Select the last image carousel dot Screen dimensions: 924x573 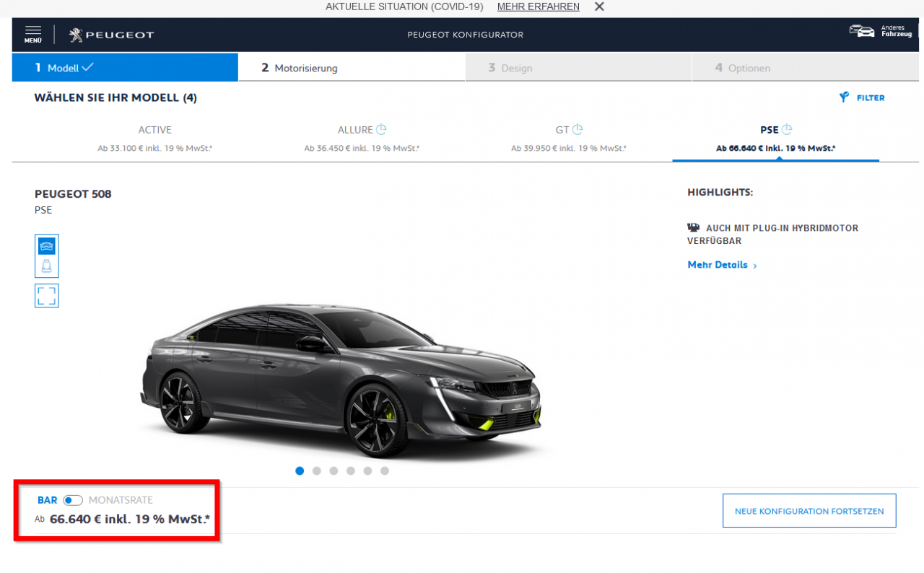[x=385, y=471]
